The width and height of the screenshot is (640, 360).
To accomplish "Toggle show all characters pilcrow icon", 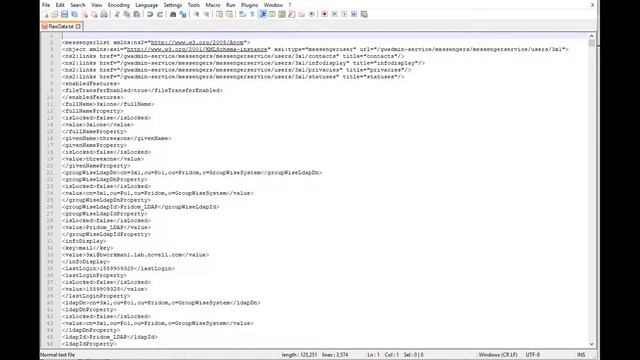I will [x=252, y=14].
